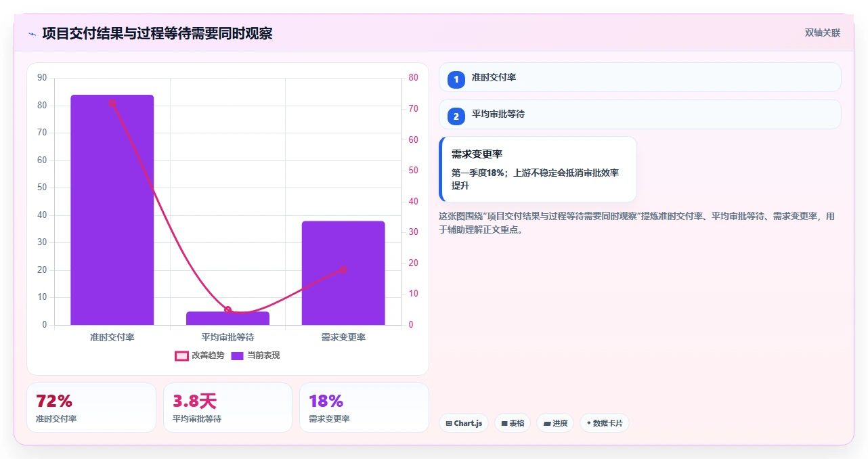
Task: Toggle the 改善趋势 legend swatch
Action: [181, 355]
